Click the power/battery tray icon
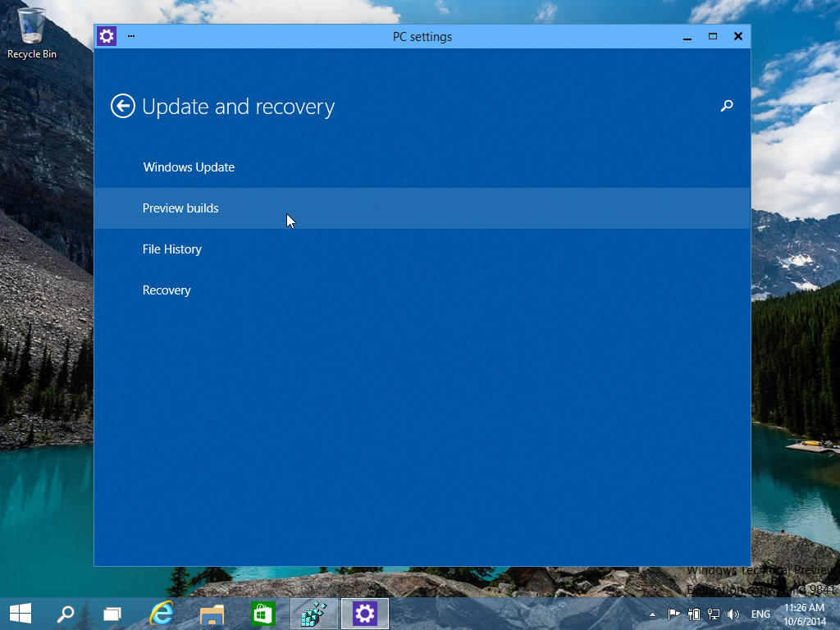The width and height of the screenshot is (840, 630). click(x=694, y=614)
